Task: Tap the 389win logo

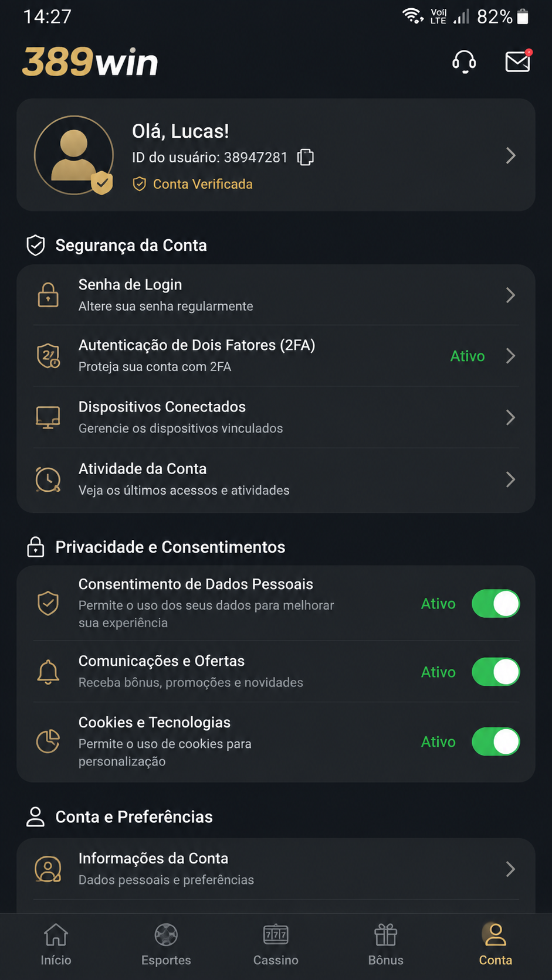Action: click(90, 62)
